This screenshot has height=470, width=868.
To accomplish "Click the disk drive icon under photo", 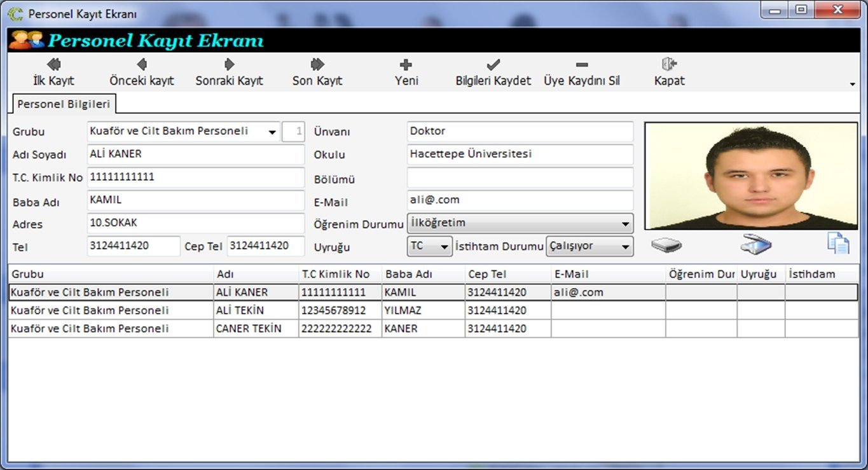I will click(666, 245).
